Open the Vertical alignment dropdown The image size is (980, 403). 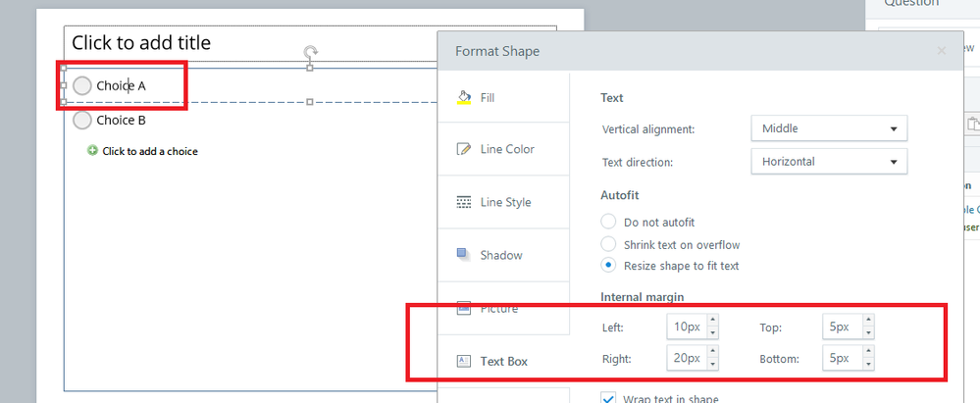pos(828,128)
